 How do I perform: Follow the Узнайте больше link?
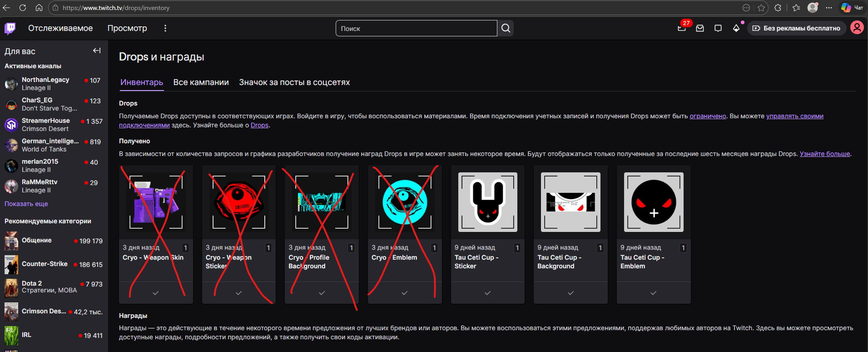point(824,154)
